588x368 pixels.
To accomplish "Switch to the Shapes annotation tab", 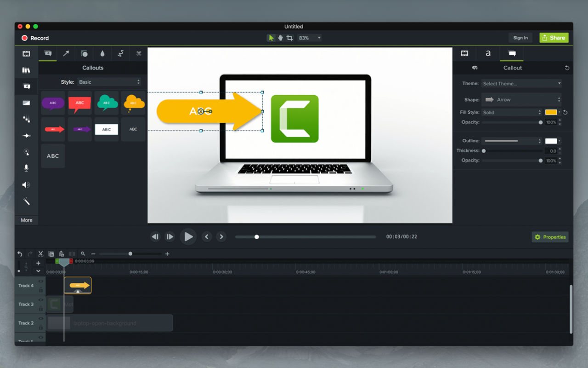I will (84, 53).
